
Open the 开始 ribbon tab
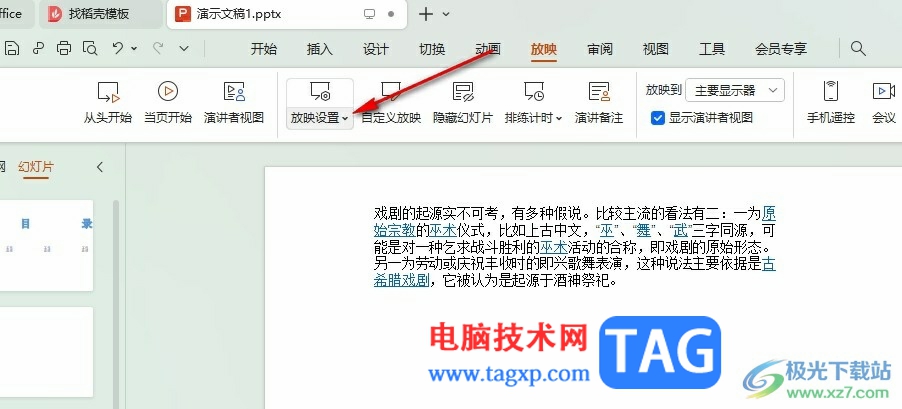click(x=263, y=49)
